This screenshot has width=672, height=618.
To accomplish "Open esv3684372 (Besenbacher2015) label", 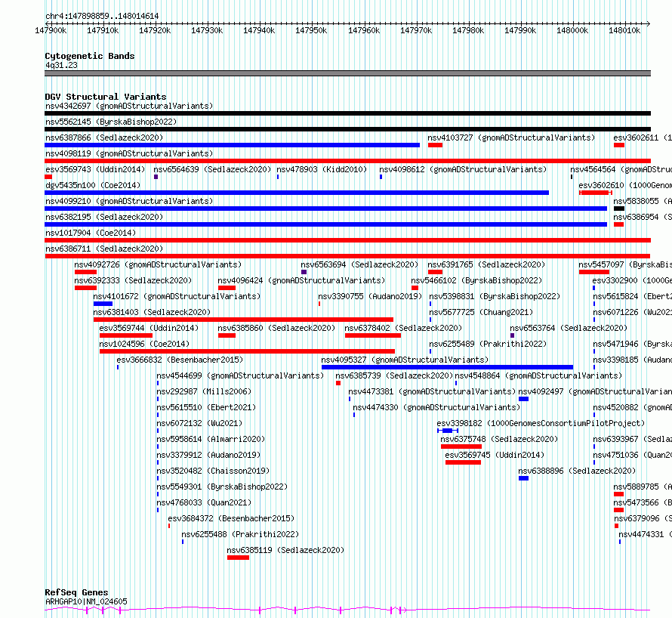I will click(232, 518).
